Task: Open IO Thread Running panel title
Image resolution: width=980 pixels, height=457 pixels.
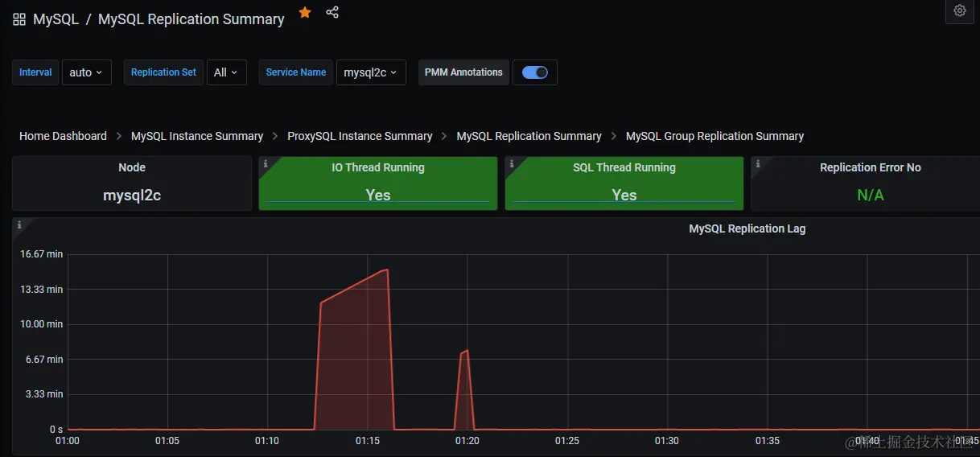Action: 378,167
